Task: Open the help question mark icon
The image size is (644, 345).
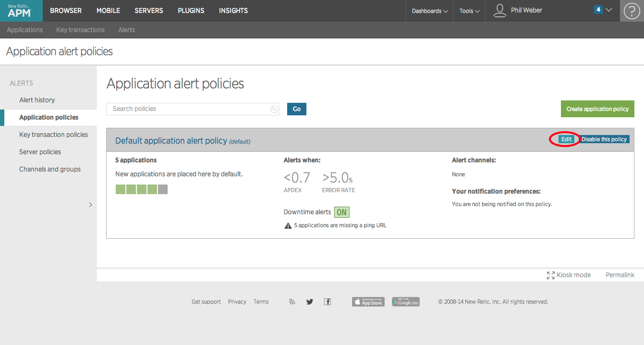Action: click(632, 11)
